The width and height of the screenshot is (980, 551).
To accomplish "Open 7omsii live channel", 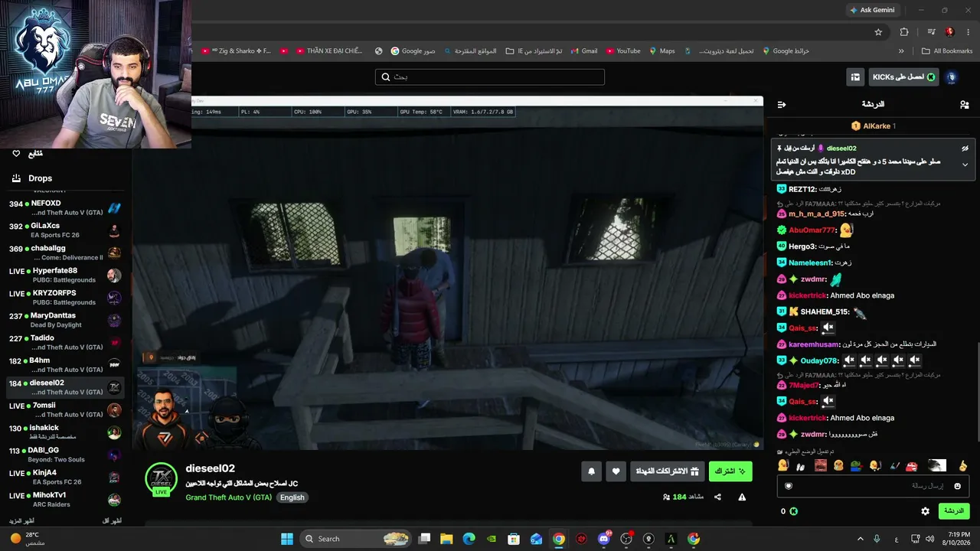I will coord(64,409).
